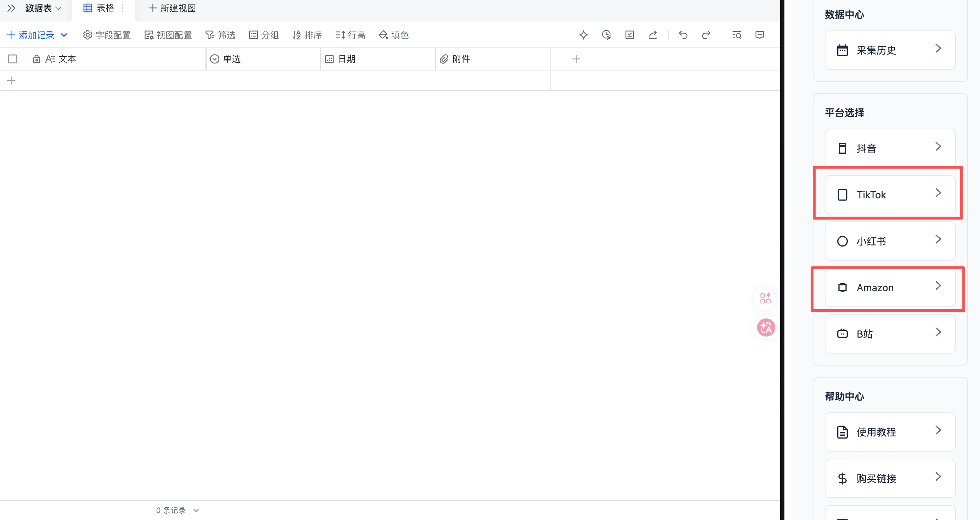Viewport: 980px width, 520px height.
Task: Open the 添加记录 dropdown arrow
Action: pos(64,35)
